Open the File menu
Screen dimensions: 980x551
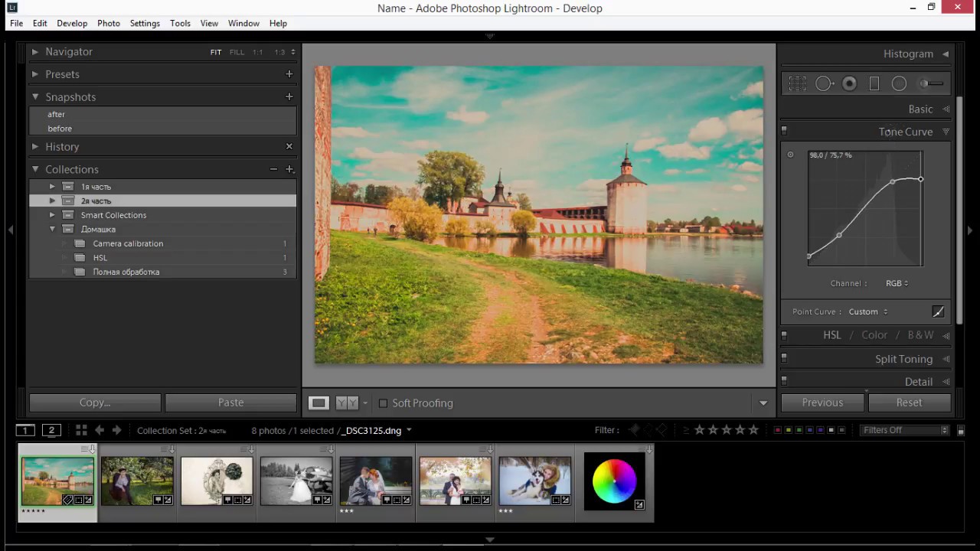click(16, 24)
